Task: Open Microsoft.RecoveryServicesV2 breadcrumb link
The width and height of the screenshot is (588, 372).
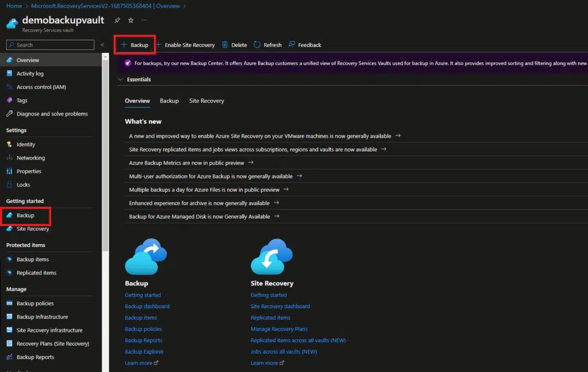Action: pos(106,6)
